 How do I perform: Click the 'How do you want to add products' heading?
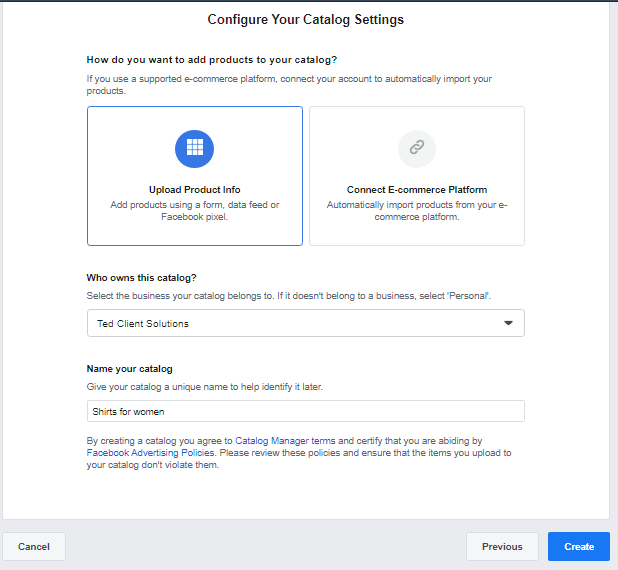(x=212, y=60)
